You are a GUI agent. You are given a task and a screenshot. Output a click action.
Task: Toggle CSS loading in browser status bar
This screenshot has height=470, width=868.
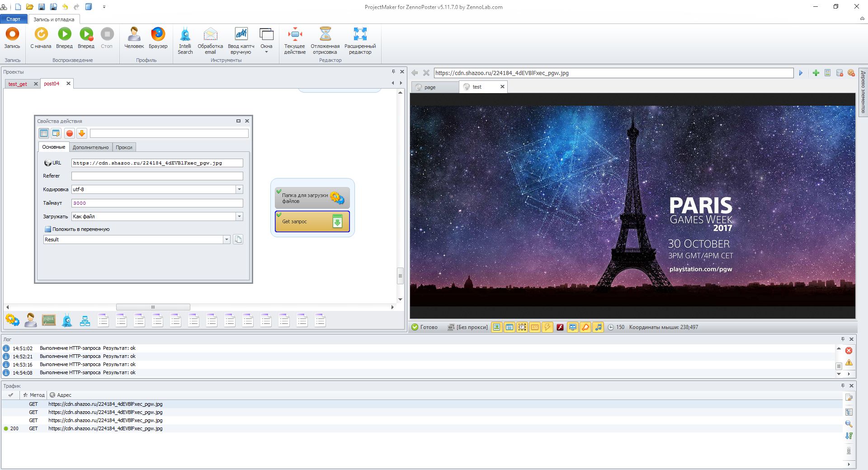click(x=535, y=327)
